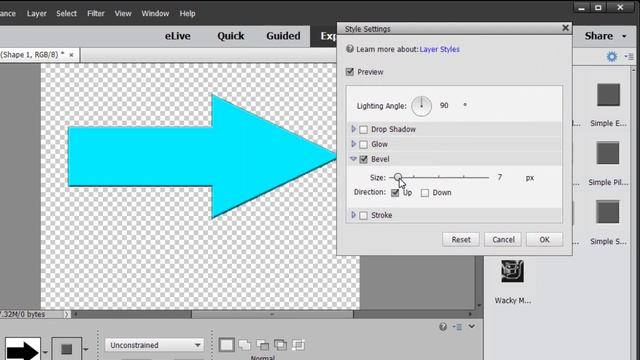This screenshot has width=640, height=360.
Task: Select the new shape layer mode icon
Action: pyautogui.click(x=227, y=345)
